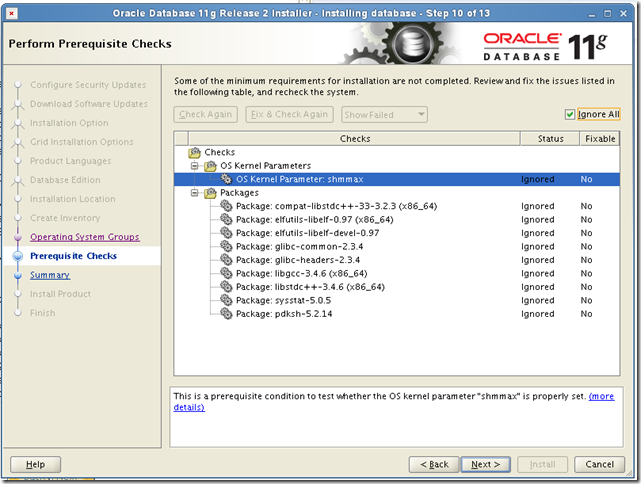
Task: Click the Fix & Check Again button
Action: tap(289, 114)
